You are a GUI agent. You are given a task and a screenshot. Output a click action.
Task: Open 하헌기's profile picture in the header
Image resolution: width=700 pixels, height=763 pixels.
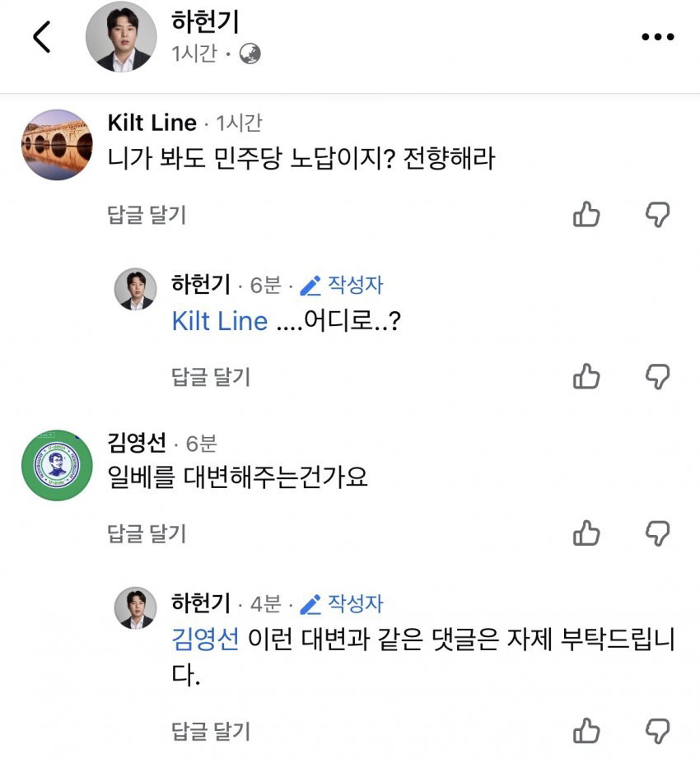(121, 36)
